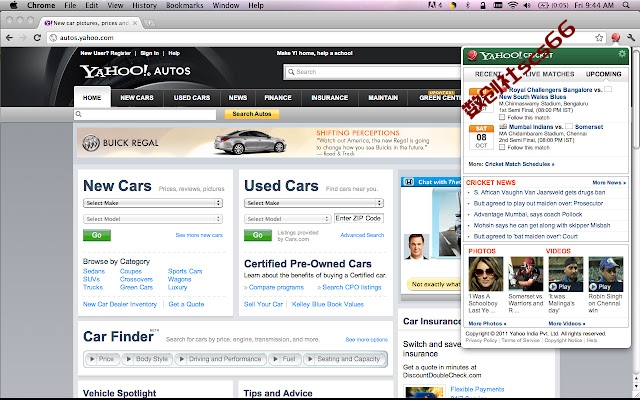Click Go button under New Cars
Screen dimensions: 640x400
[x=97, y=235]
